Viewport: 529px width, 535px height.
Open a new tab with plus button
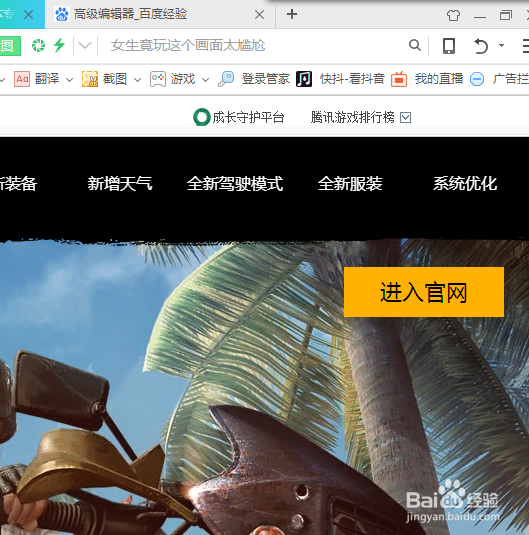(292, 14)
